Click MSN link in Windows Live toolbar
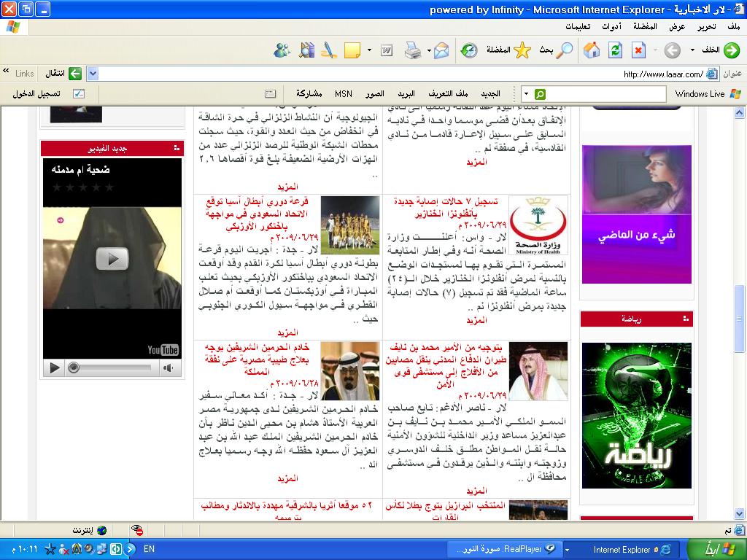 pos(343,94)
